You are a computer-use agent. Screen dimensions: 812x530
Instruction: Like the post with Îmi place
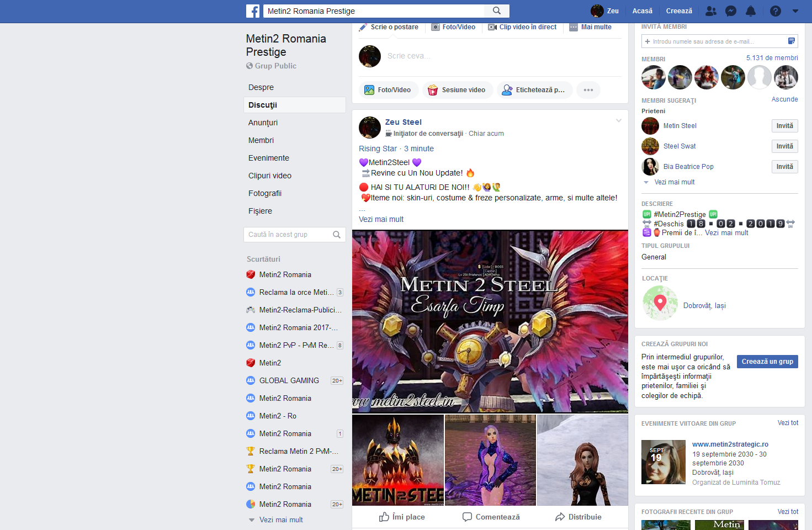(x=402, y=517)
